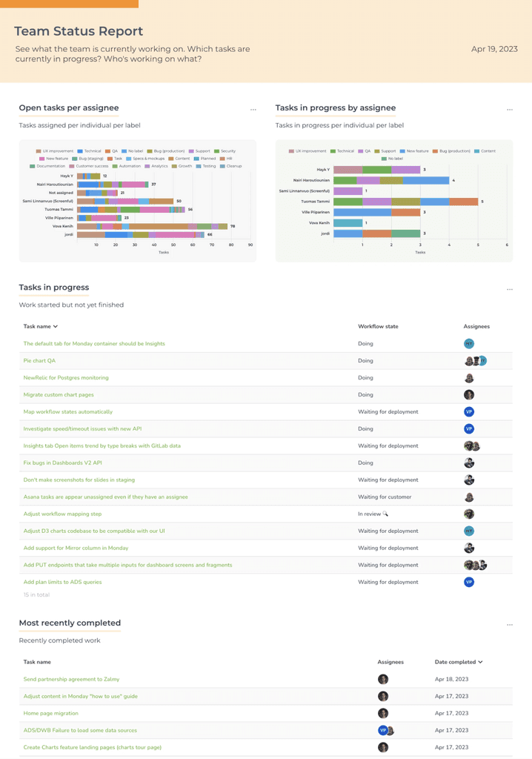The image size is (532, 759).
Task: Click the assignee avatar on Home page migration
Action: (x=383, y=713)
